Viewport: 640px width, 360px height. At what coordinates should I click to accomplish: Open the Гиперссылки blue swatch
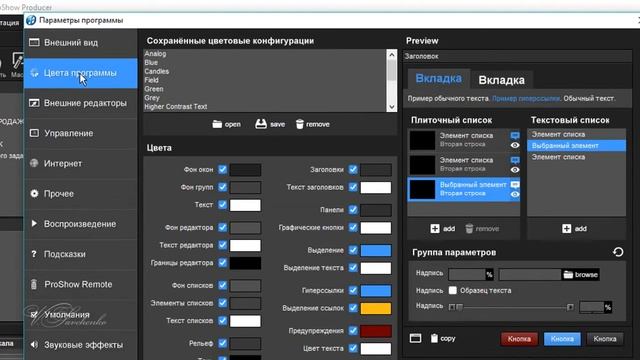tap(376, 290)
